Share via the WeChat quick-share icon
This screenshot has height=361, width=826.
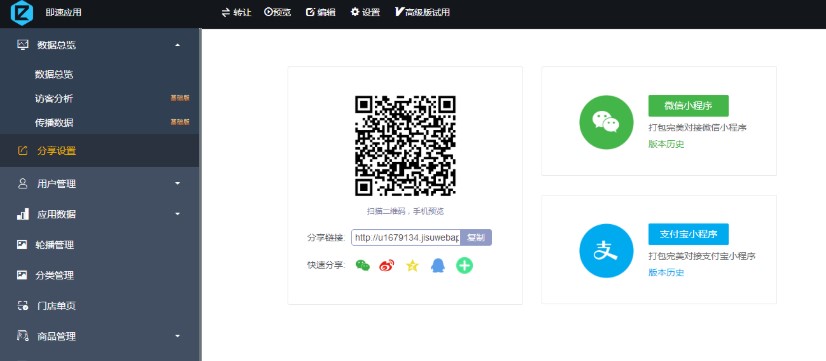[x=363, y=266]
